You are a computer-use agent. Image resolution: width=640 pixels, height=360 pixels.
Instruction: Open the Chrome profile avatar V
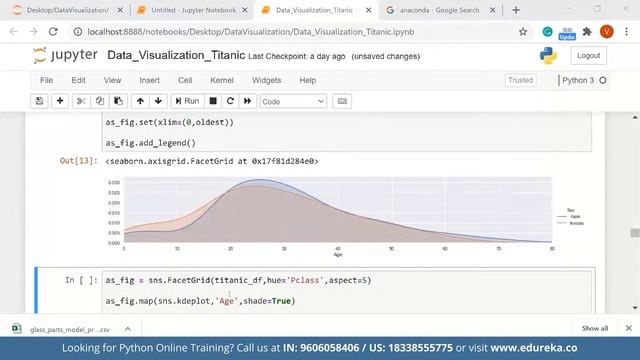click(x=607, y=31)
